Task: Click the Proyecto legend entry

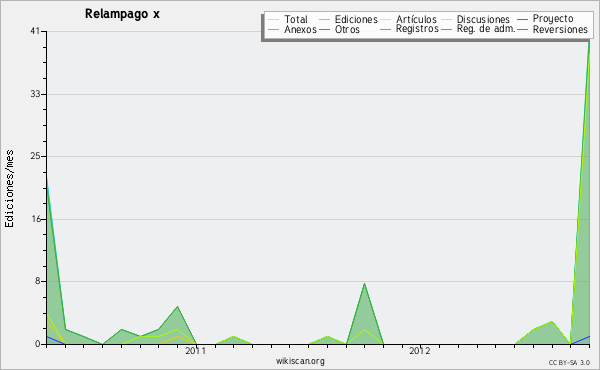Action: click(x=553, y=19)
